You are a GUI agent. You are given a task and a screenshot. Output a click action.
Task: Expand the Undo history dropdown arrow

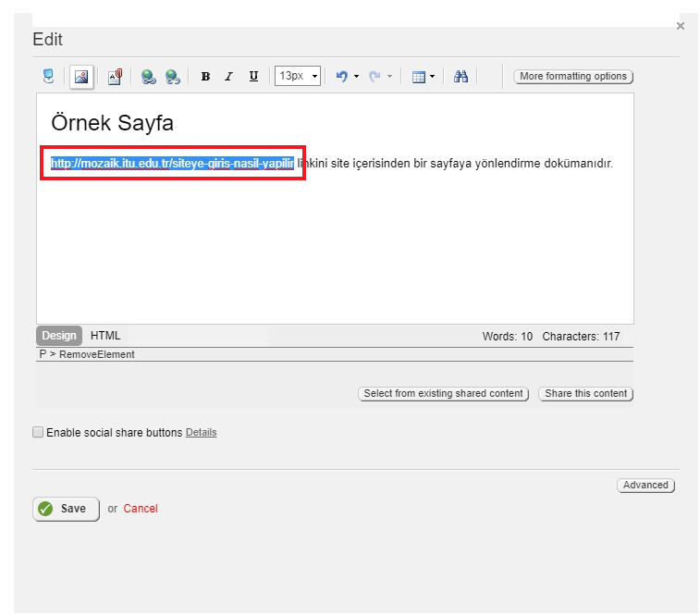(x=356, y=77)
